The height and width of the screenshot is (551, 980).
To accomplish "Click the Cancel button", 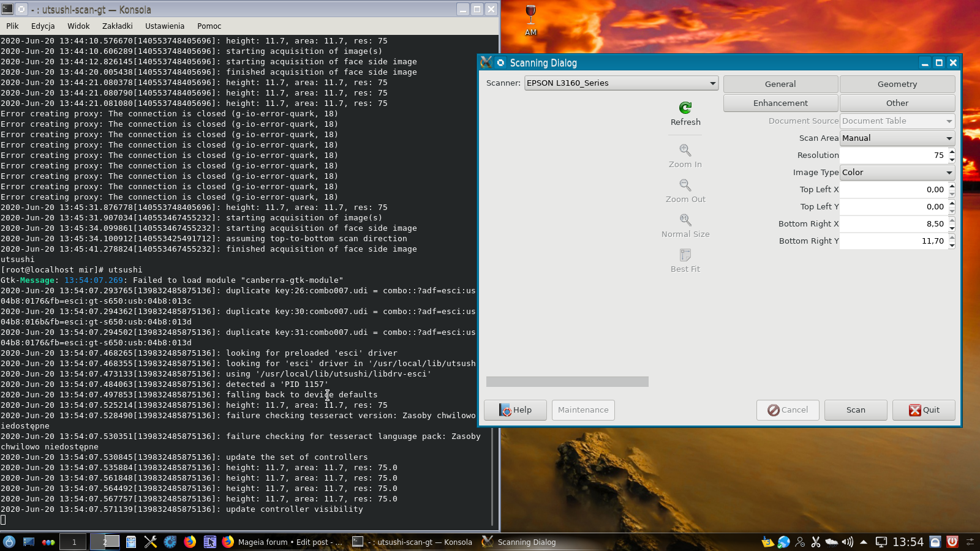I will pyautogui.click(x=788, y=410).
